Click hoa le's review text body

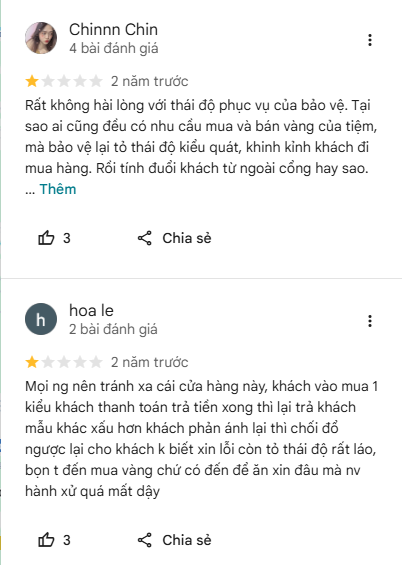point(201,439)
